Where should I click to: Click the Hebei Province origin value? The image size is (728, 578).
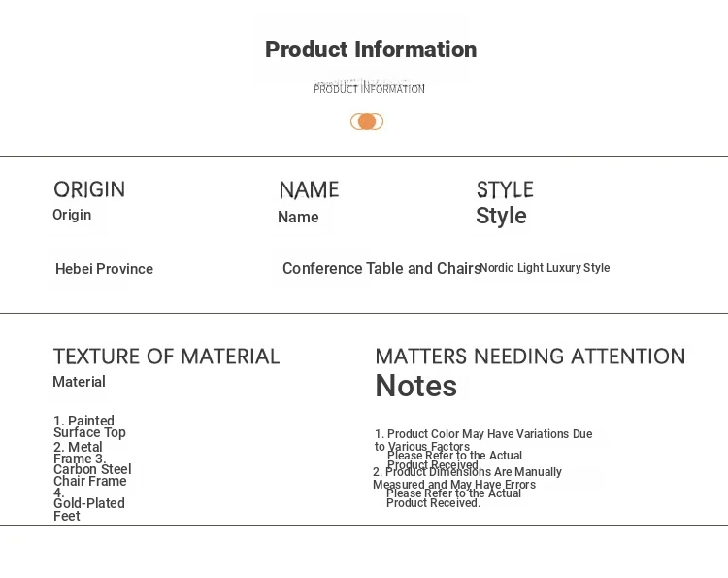pyautogui.click(x=104, y=269)
